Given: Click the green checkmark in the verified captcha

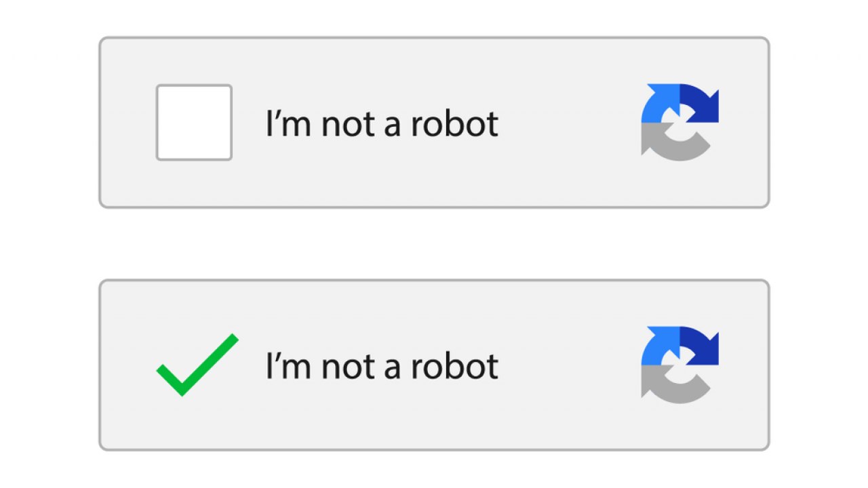Looking at the screenshot, I should [x=197, y=366].
